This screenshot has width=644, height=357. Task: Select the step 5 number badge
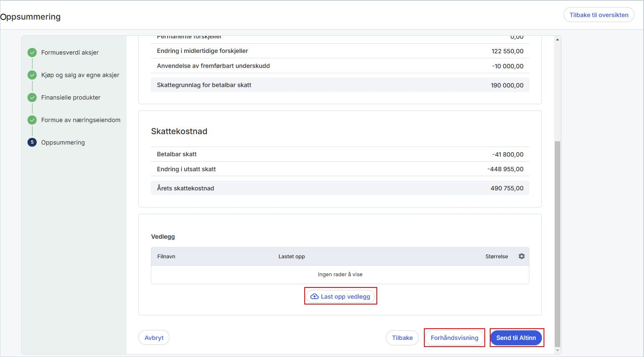point(32,142)
